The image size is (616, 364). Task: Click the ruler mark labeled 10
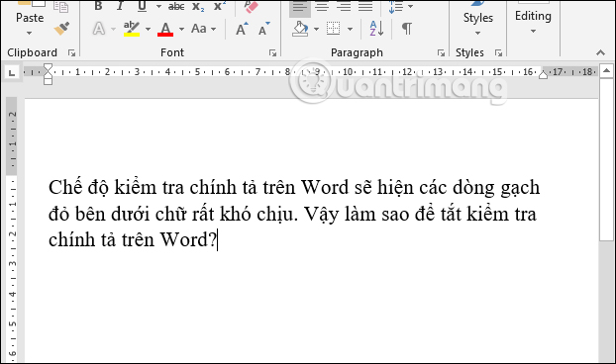(348, 72)
